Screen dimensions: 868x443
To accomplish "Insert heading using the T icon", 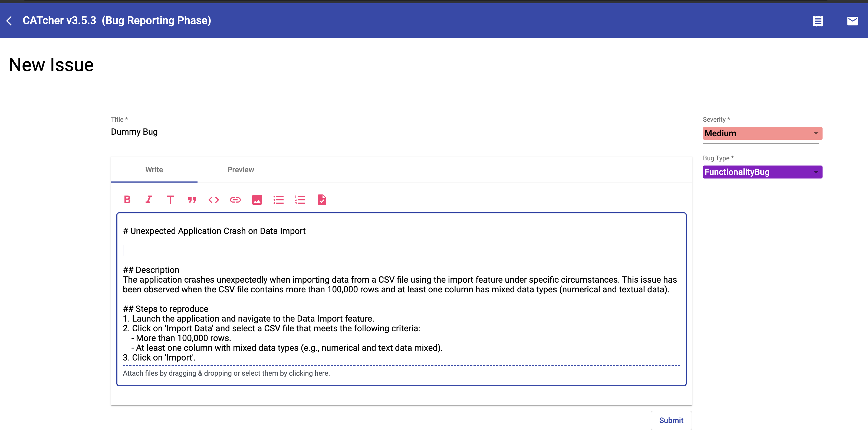I will pyautogui.click(x=170, y=200).
